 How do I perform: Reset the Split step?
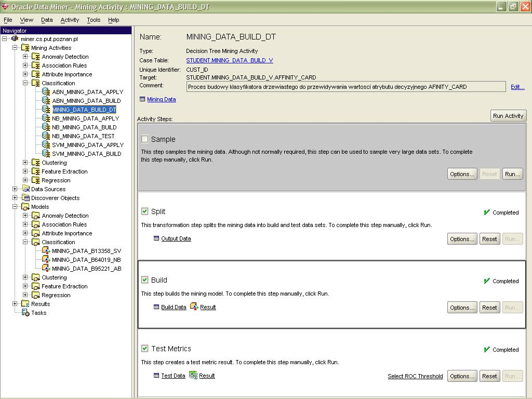point(489,239)
